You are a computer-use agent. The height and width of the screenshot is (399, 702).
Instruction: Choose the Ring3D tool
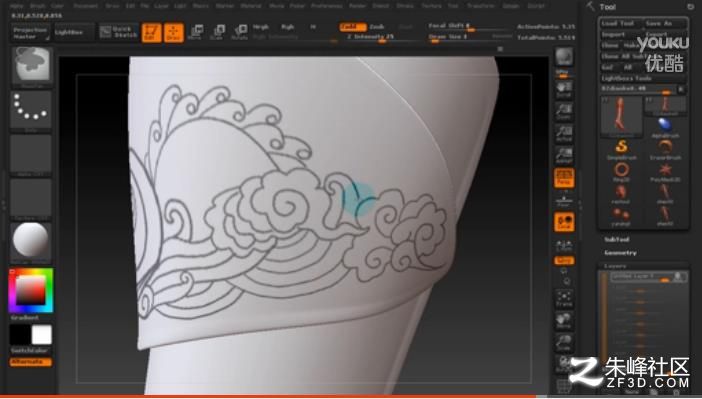click(621, 172)
